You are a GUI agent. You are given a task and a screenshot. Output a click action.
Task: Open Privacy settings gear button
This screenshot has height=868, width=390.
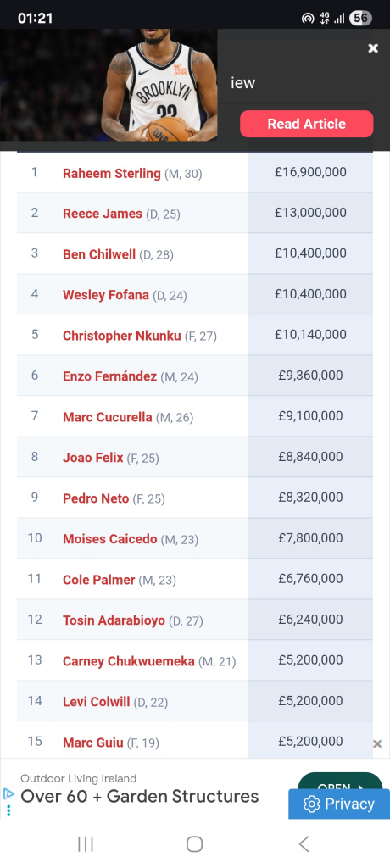(x=339, y=804)
